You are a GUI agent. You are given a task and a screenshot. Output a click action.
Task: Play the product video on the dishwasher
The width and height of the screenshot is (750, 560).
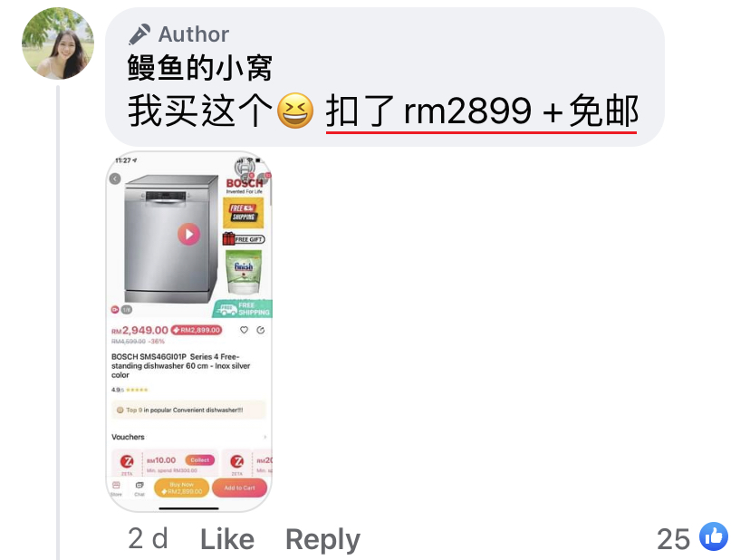pos(189,234)
